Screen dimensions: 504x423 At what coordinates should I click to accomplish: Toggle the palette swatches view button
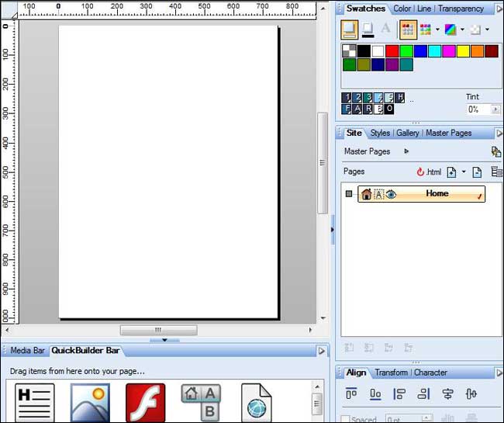click(x=408, y=29)
